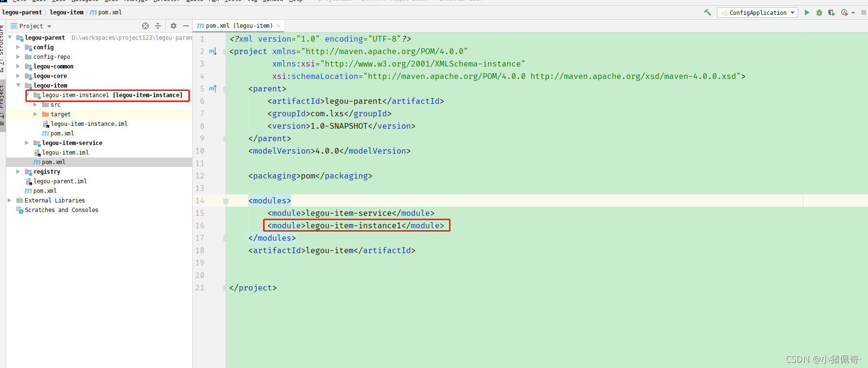
Task: Click the profiler run icon
Action: pos(844,12)
